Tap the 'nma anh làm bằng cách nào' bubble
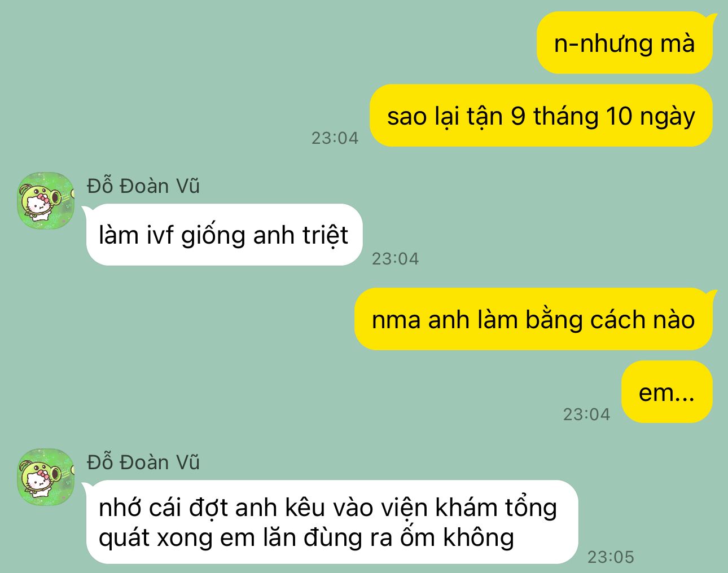 coord(533,319)
